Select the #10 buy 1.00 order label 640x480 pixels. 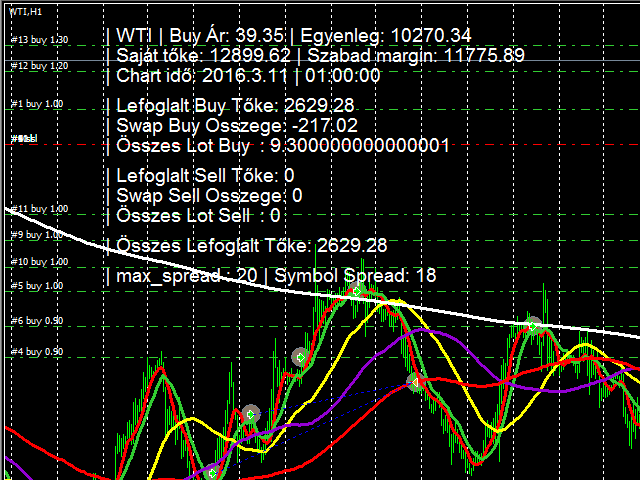40,261
